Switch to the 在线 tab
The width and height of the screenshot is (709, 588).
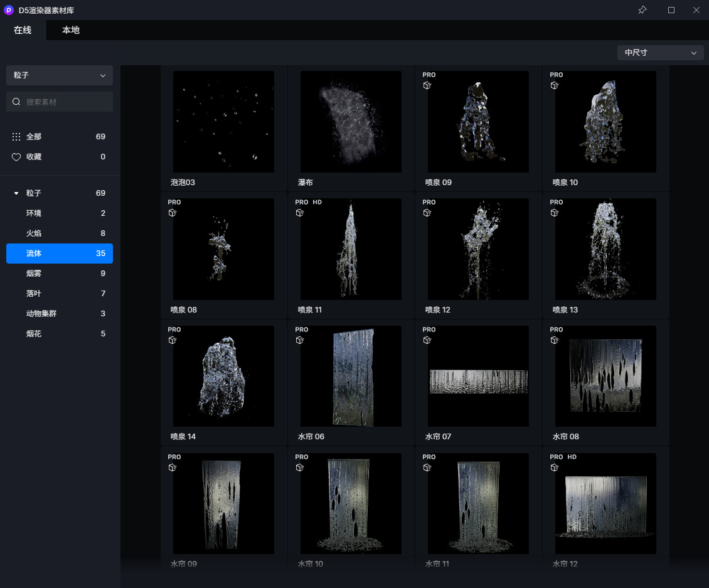tap(23, 30)
